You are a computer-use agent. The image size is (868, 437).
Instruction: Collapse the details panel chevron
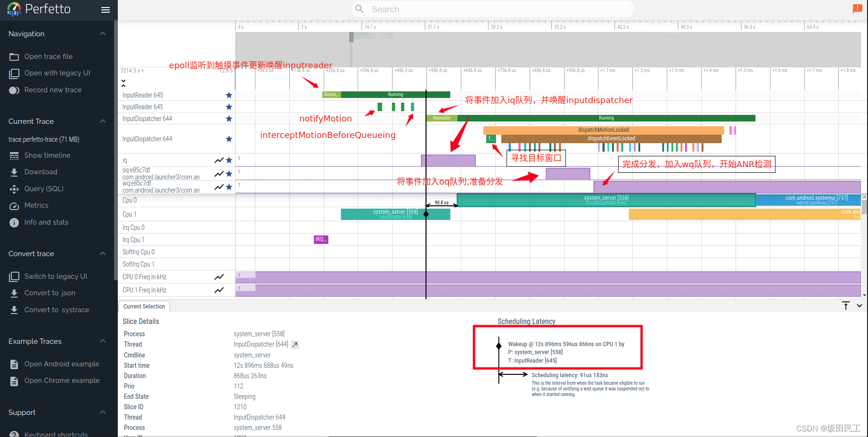pos(860,306)
